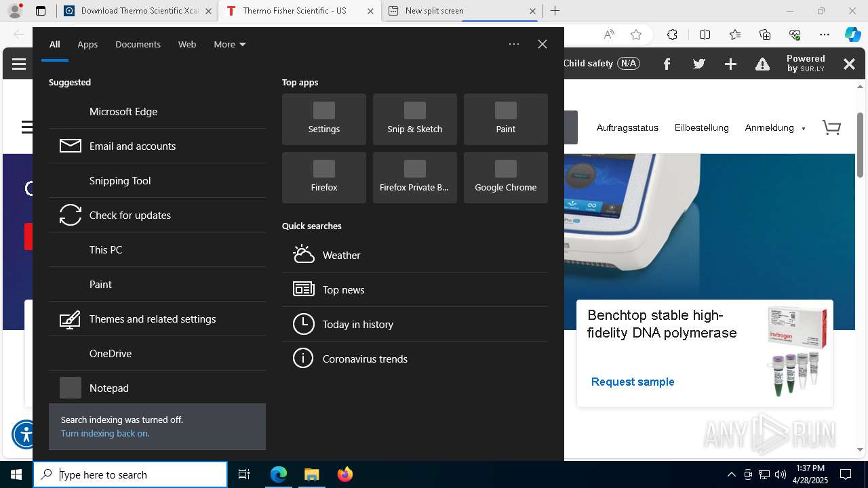Open OneDrive suggestion

[x=157, y=353]
